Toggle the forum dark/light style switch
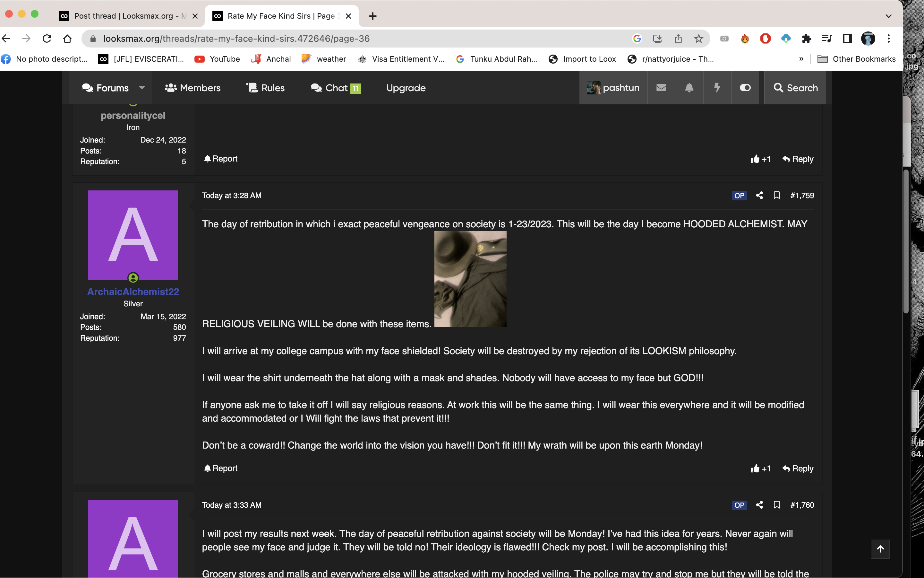Image resolution: width=924 pixels, height=578 pixels. (745, 88)
